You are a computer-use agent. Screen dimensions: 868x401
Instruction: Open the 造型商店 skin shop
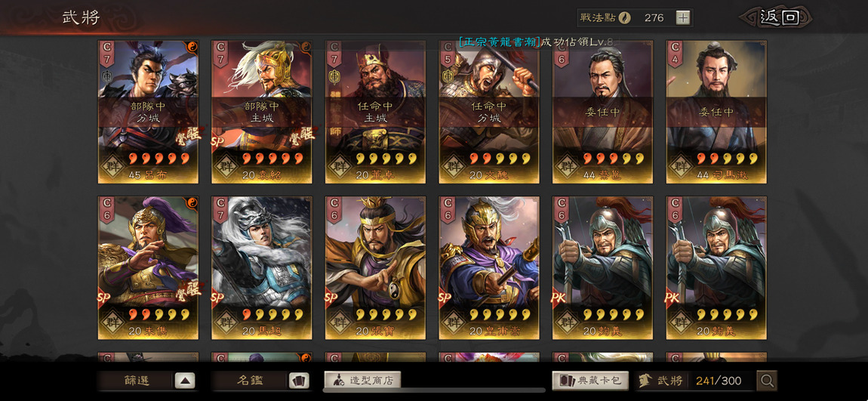[x=362, y=381]
